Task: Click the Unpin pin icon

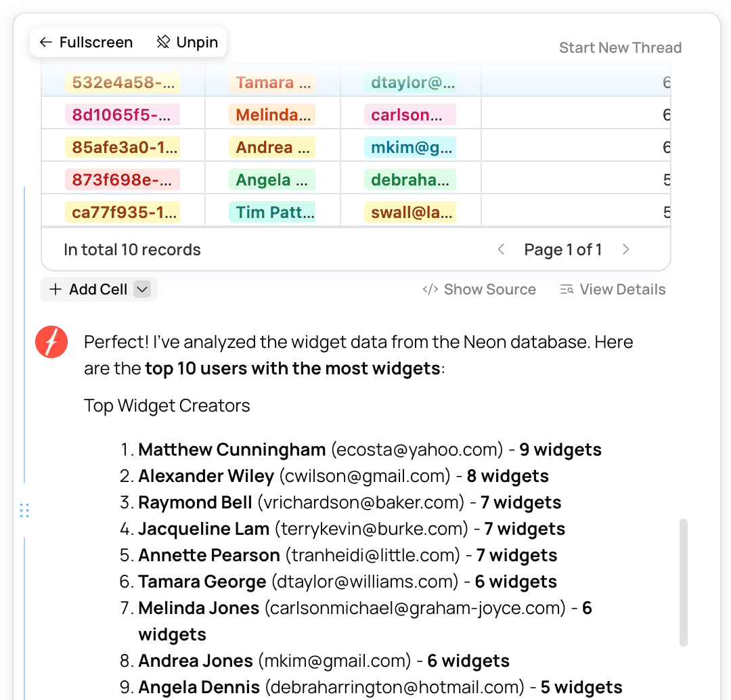Action: (162, 43)
